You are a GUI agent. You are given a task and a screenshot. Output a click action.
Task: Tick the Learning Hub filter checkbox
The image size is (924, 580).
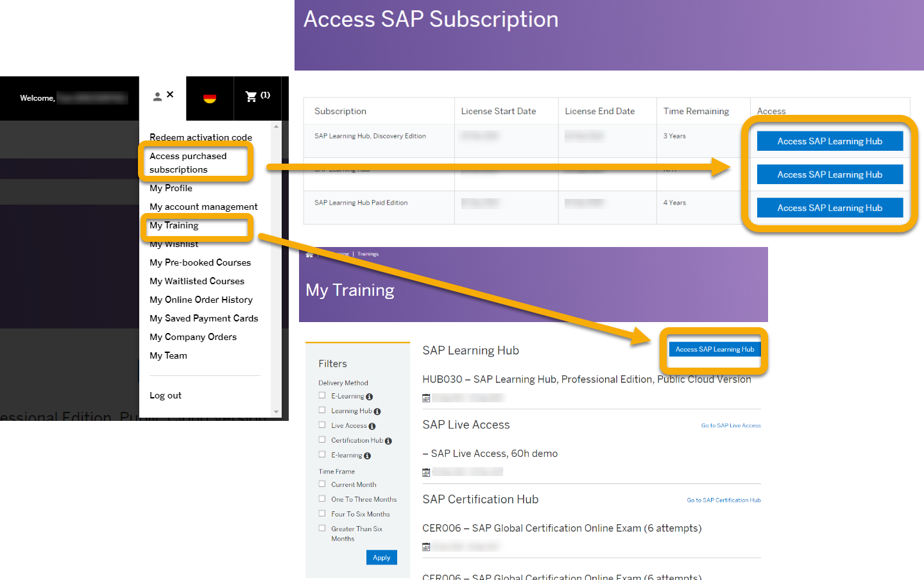coord(322,410)
